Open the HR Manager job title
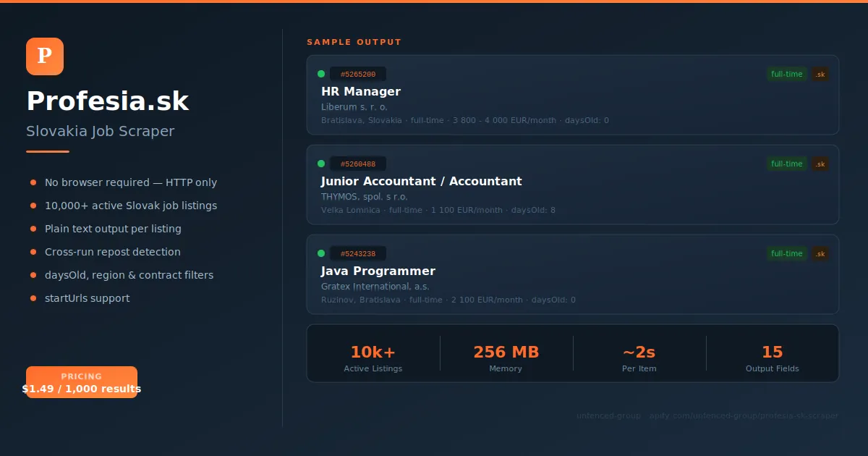The height and width of the screenshot is (456, 868). tap(361, 91)
